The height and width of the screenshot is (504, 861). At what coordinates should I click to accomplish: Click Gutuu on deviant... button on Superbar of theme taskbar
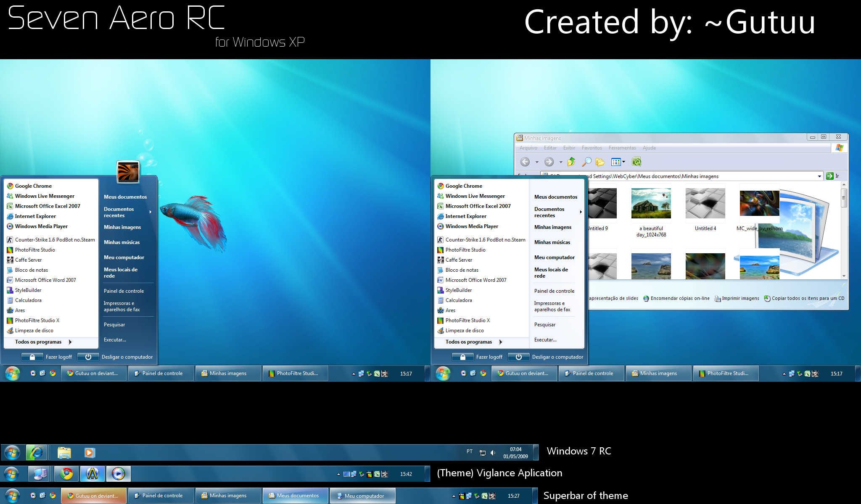(x=94, y=496)
